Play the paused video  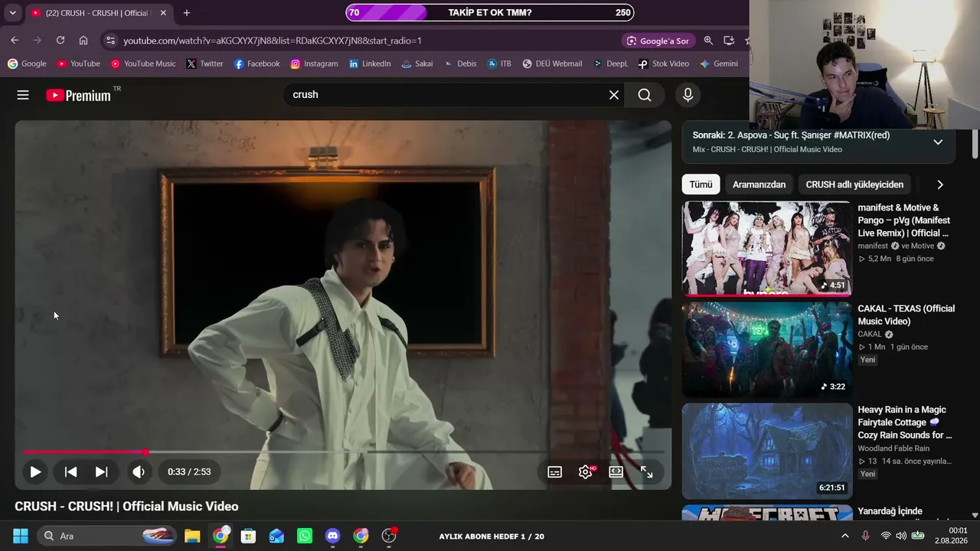pos(35,472)
